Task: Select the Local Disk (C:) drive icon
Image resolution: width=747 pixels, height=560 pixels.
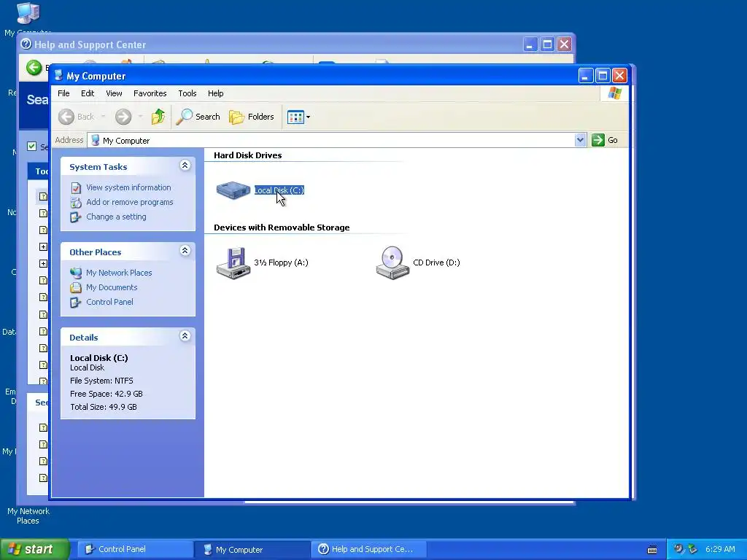Action: tap(233, 190)
